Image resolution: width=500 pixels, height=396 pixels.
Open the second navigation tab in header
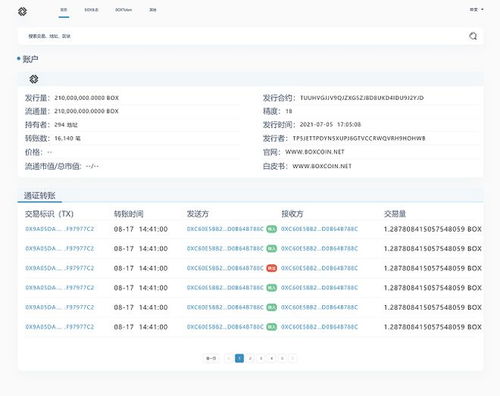91,10
